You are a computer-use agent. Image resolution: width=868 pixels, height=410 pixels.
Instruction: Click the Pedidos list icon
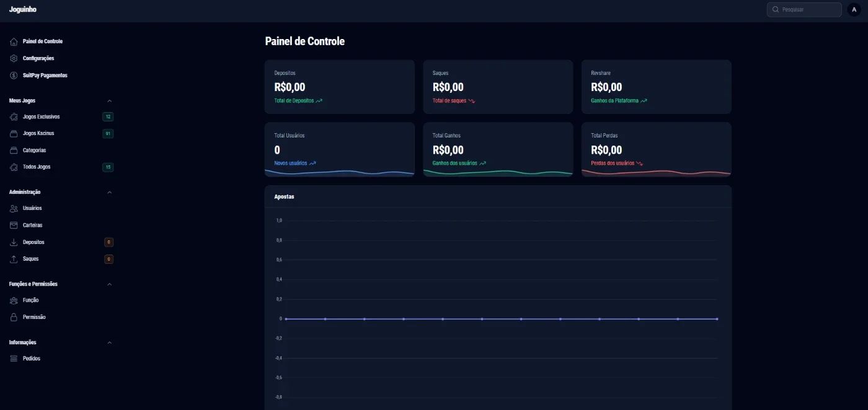[x=14, y=359]
